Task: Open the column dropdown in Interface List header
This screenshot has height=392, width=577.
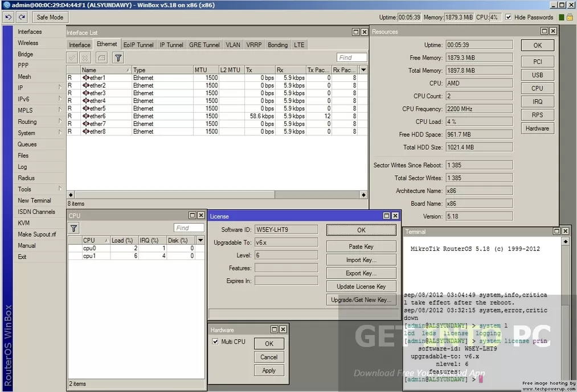Action: pos(363,70)
